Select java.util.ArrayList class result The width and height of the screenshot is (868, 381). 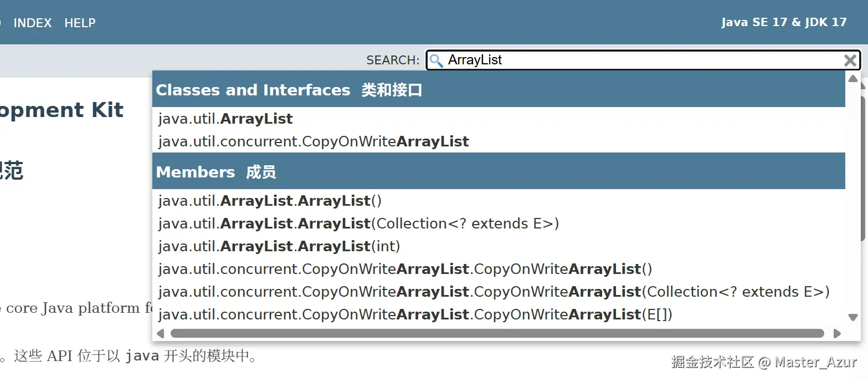(225, 119)
